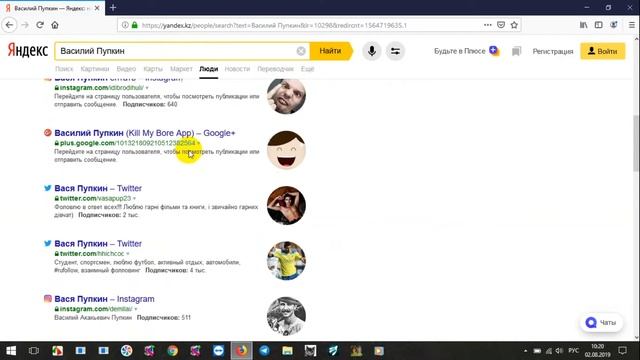The height and width of the screenshot is (360, 640).
Task: Open Вася Пупкин Twitter hhichcoc result title
Action: coord(98,244)
